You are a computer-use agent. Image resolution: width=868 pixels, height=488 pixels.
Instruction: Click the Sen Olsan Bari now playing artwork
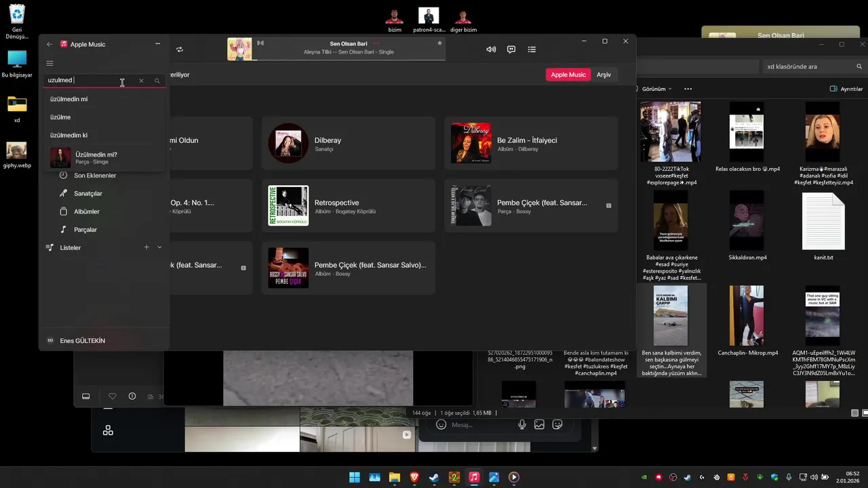(239, 49)
